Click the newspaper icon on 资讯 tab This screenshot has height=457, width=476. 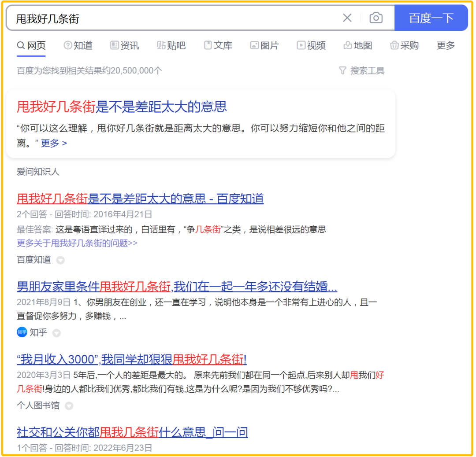coord(115,46)
